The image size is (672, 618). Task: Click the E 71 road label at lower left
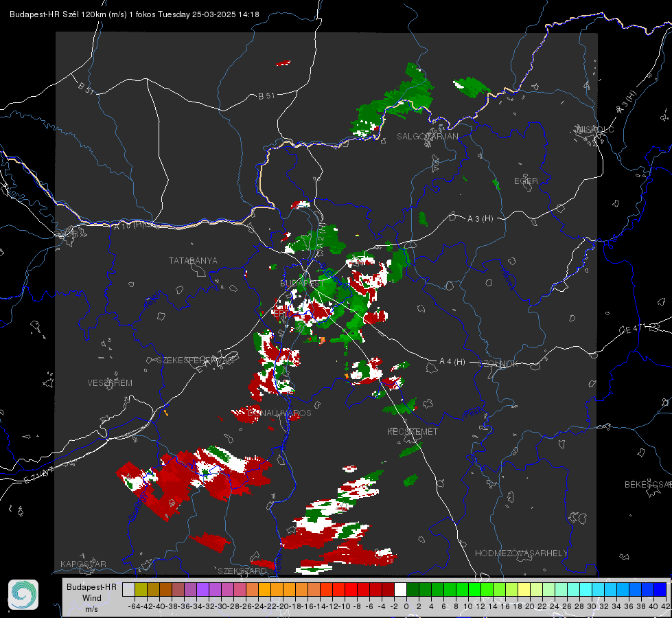(x=39, y=474)
